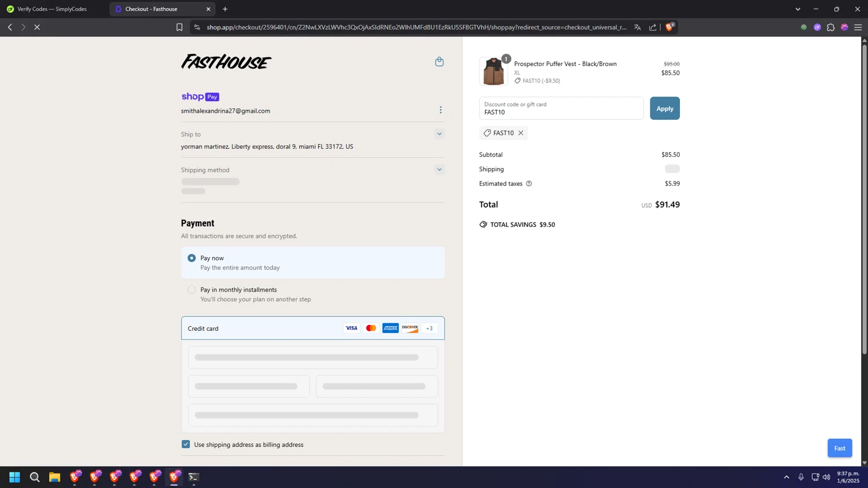Click the shipping address text line
868x488 pixels.
pos(267,147)
